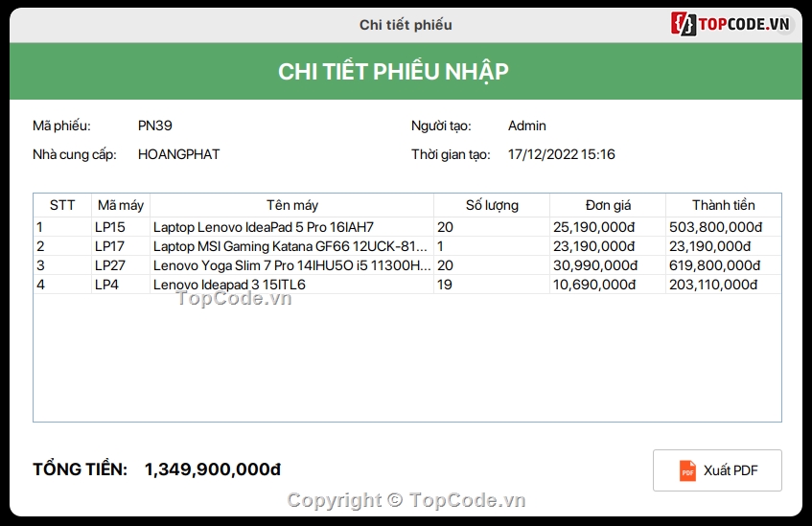Click the unit price 23,190,000đ in Đơn giá column
This screenshot has width=812, height=526.
(608, 246)
